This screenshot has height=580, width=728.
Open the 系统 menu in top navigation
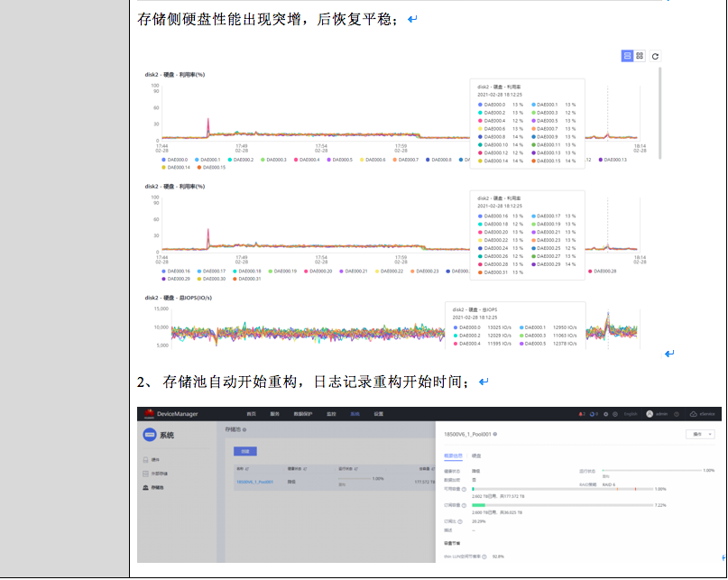(x=355, y=414)
